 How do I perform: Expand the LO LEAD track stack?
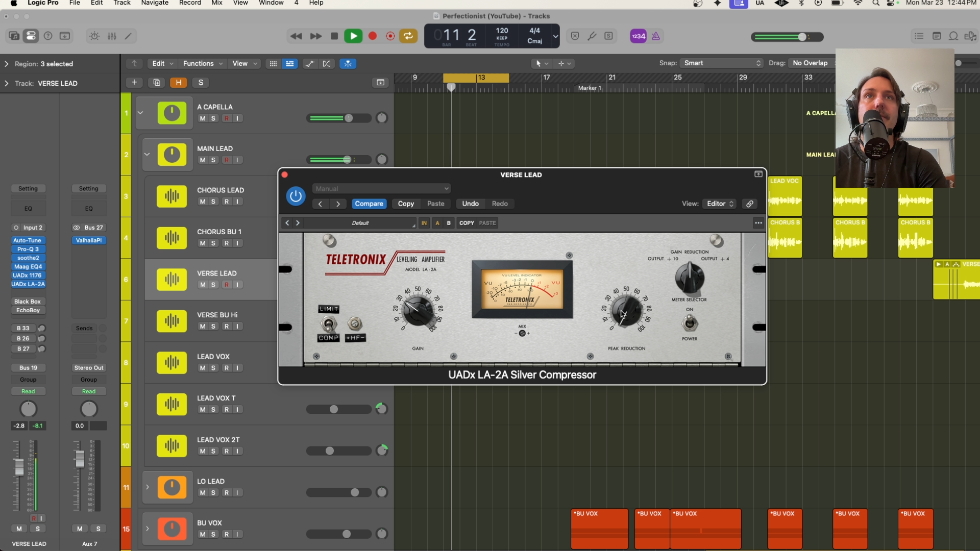(x=148, y=487)
